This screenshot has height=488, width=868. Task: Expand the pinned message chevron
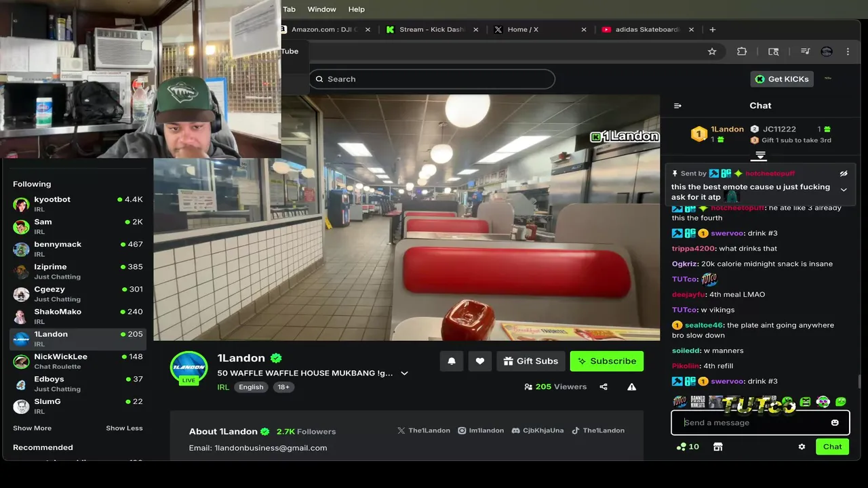point(844,190)
